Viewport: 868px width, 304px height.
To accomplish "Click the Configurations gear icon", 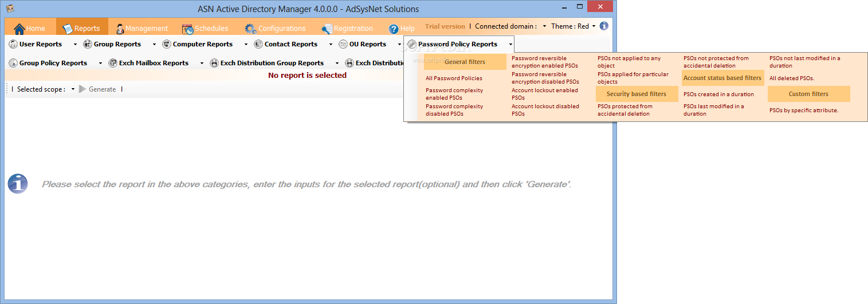I will [x=250, y=29].
